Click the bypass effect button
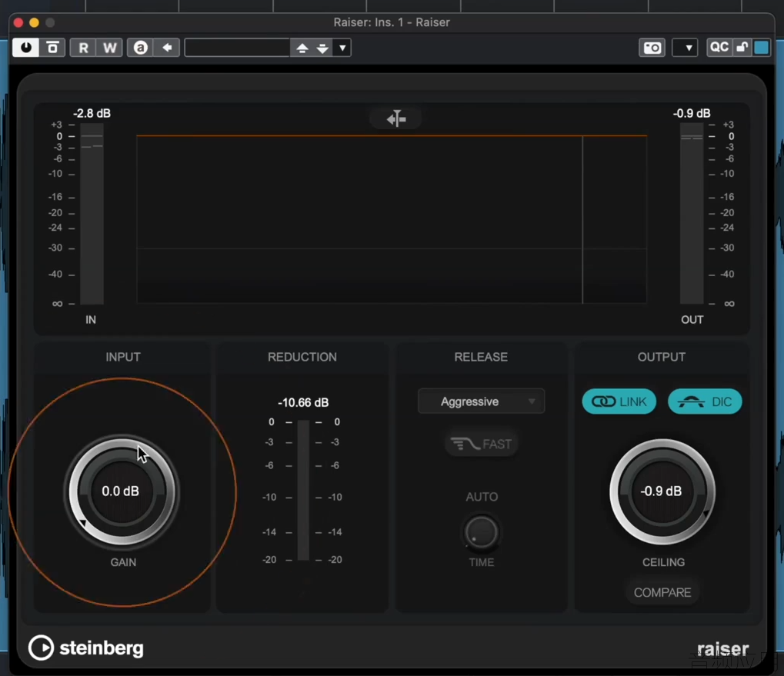Viewport: 784px width, 676px height. pyautogui.click(x=52, y=48)
